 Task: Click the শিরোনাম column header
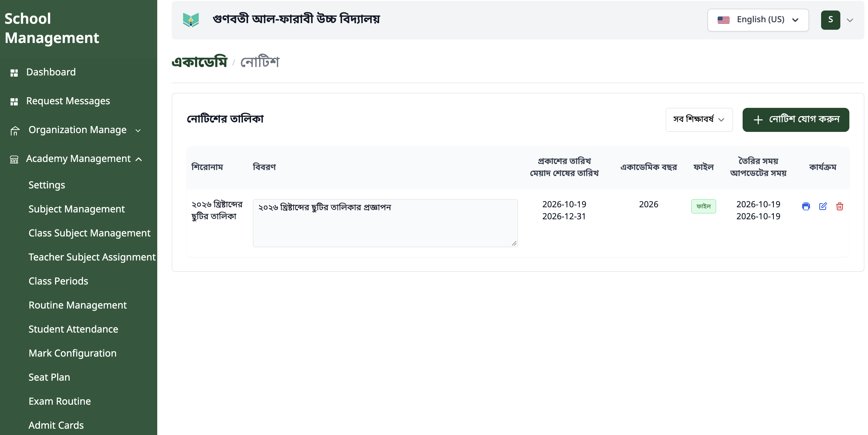pos(207,167)
